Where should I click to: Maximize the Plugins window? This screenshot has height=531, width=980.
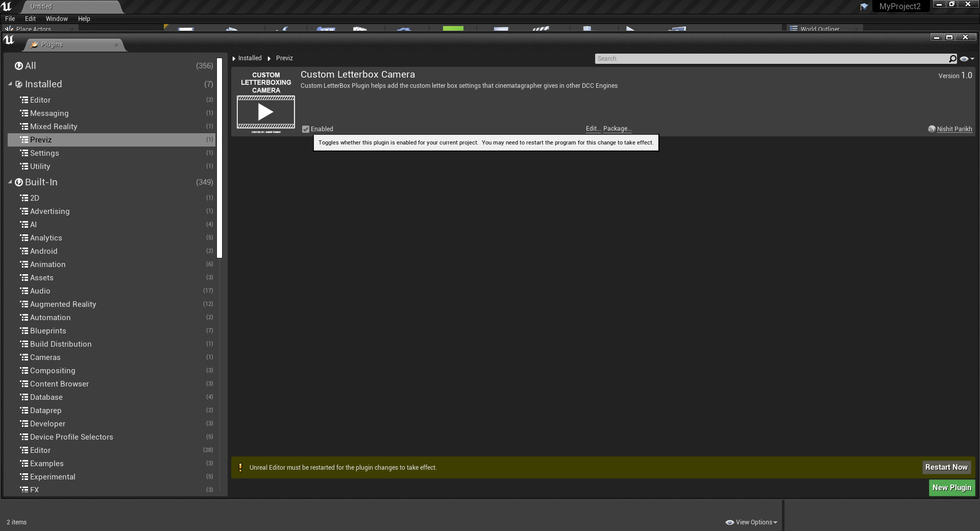tap(949, 37)
